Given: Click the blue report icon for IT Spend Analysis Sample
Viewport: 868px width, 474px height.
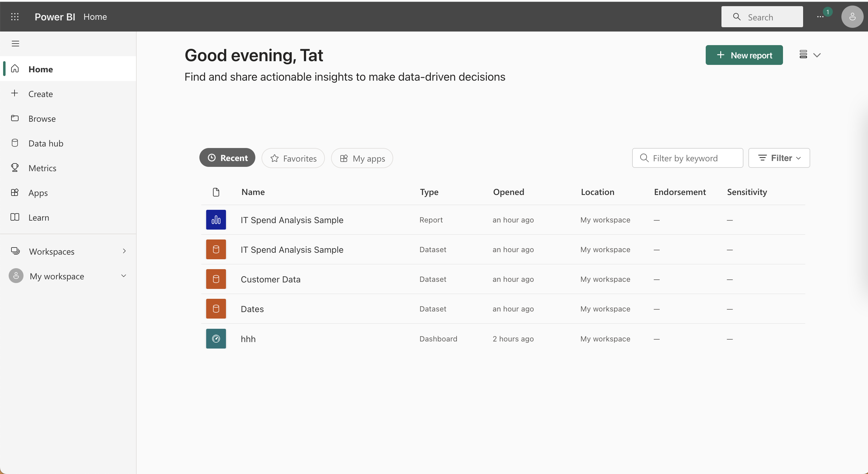Looking at the screenshot, I should tap(216, 220).
